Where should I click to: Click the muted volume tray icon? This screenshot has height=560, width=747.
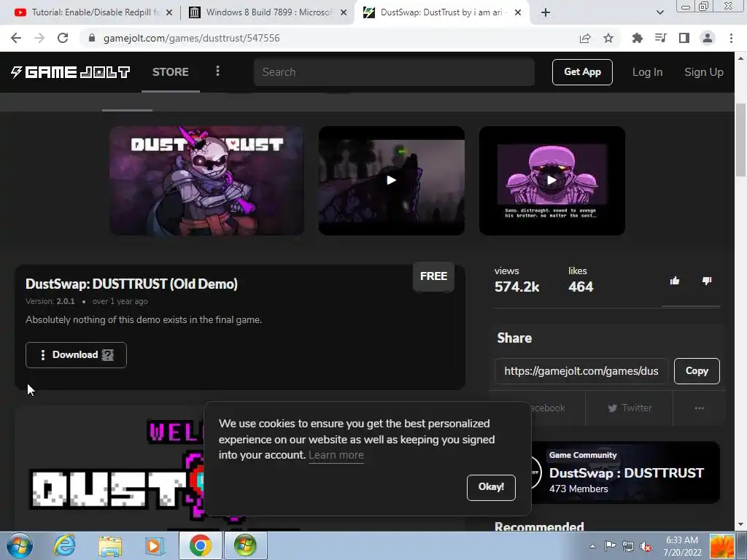[x=646, y=546]
